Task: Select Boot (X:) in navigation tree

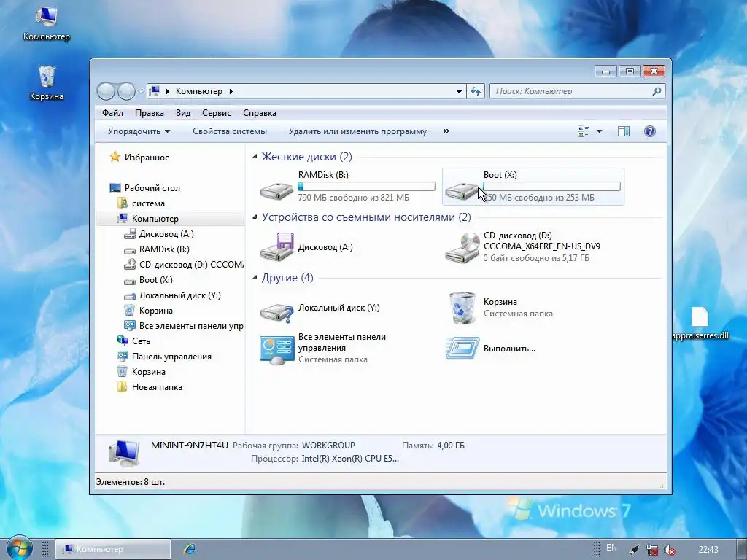Action: [x=156, y=279]
